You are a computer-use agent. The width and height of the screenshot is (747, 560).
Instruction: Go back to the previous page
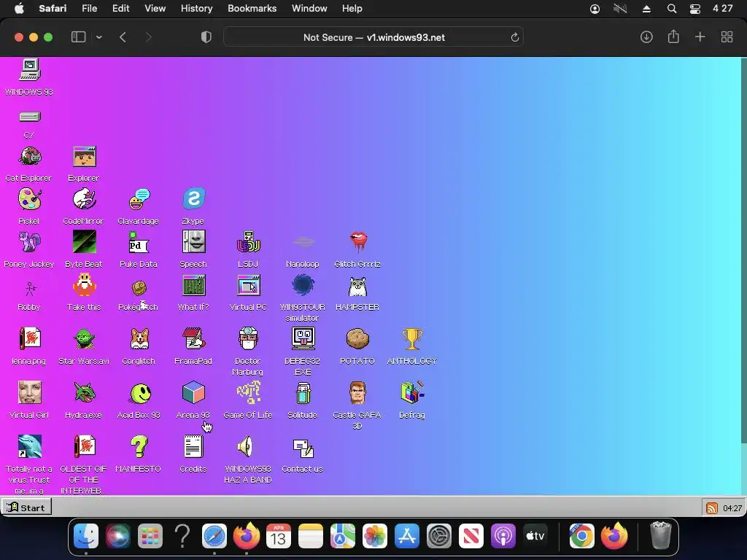tap(123, 37)
